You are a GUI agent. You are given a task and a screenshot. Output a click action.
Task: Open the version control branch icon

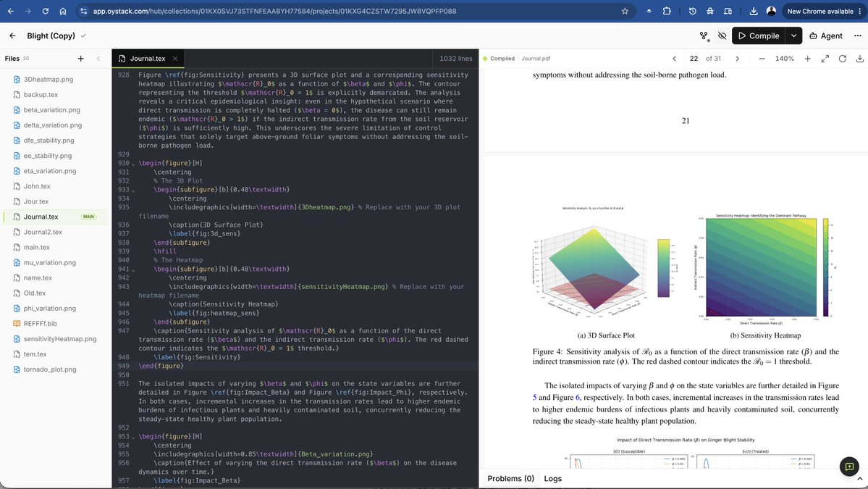click(x=704, y=35)
